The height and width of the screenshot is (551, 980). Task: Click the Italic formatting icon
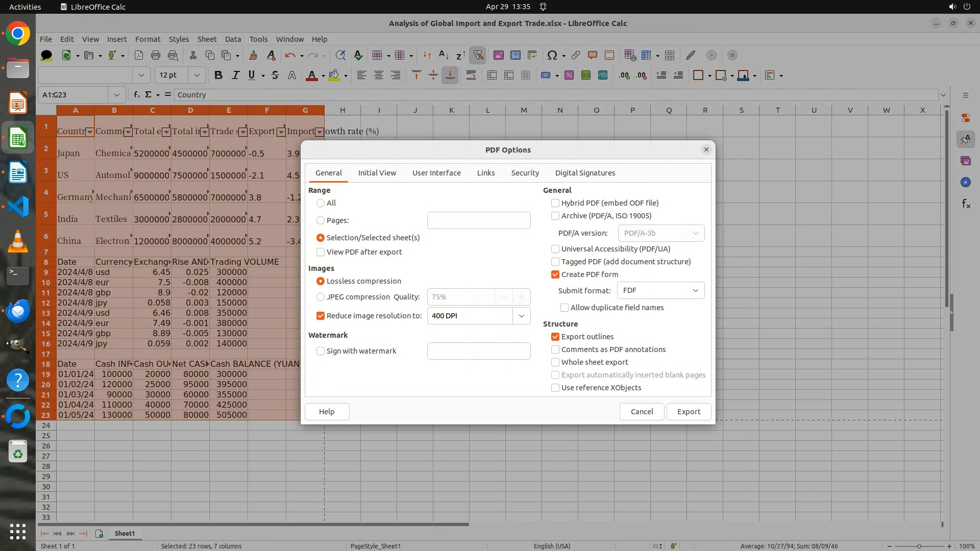tap(235, 76)
